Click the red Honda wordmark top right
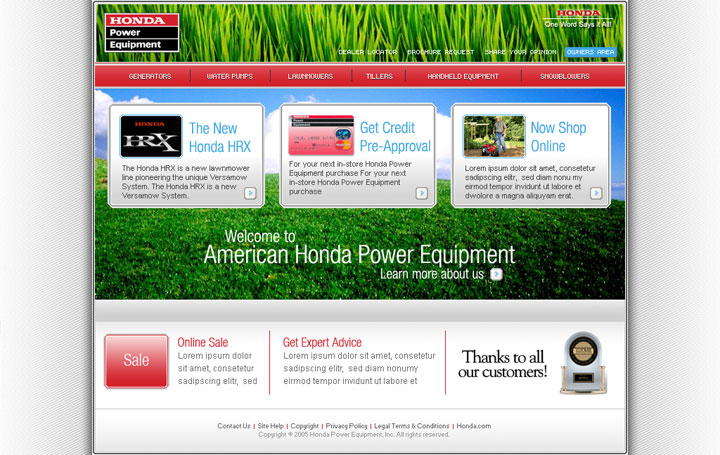The height and width of the screenshot is (455, 720). [579, 13]
